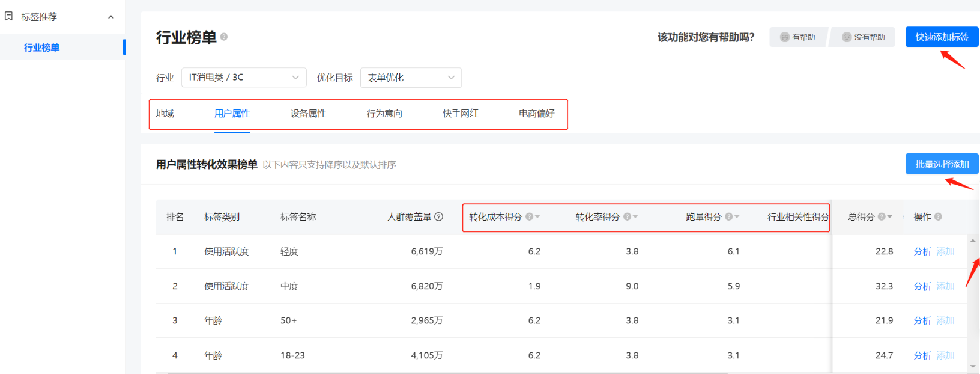Click 添加 in the 中度 row
The height and width of the screenshot is (374, 980).
coord(946,286)
